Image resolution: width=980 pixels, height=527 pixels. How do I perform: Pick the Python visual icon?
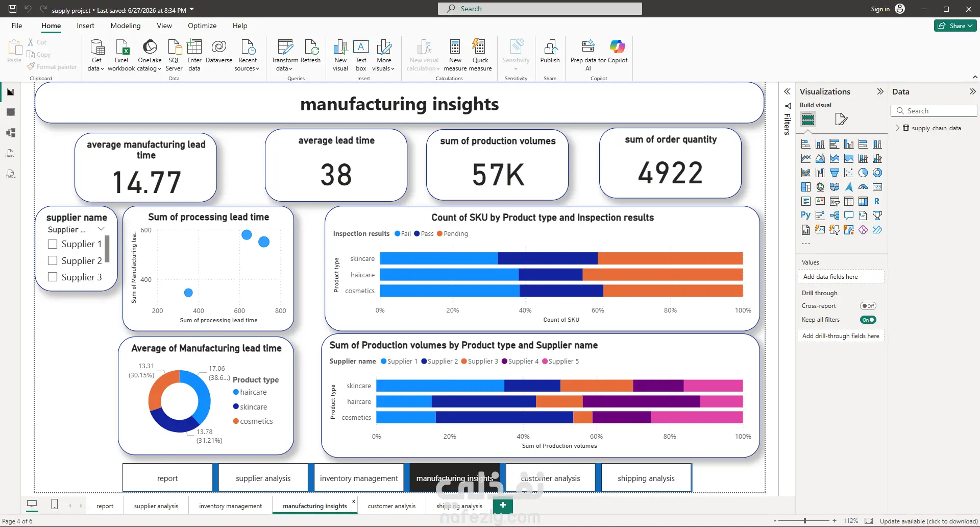click(x=806, y=215)
